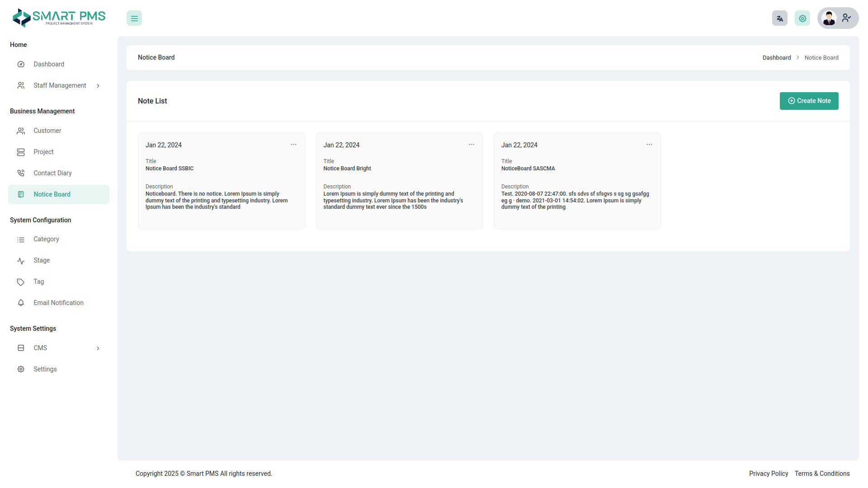The width and height of the screenshot is (868, 488).
Task: Select the Notice Board icon in the sidebar
Action: 21,194
